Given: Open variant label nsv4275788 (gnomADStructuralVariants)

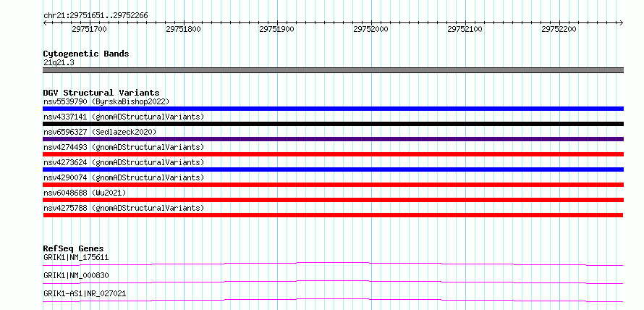Looking at the screenshot, I should [x=124, y=208].
